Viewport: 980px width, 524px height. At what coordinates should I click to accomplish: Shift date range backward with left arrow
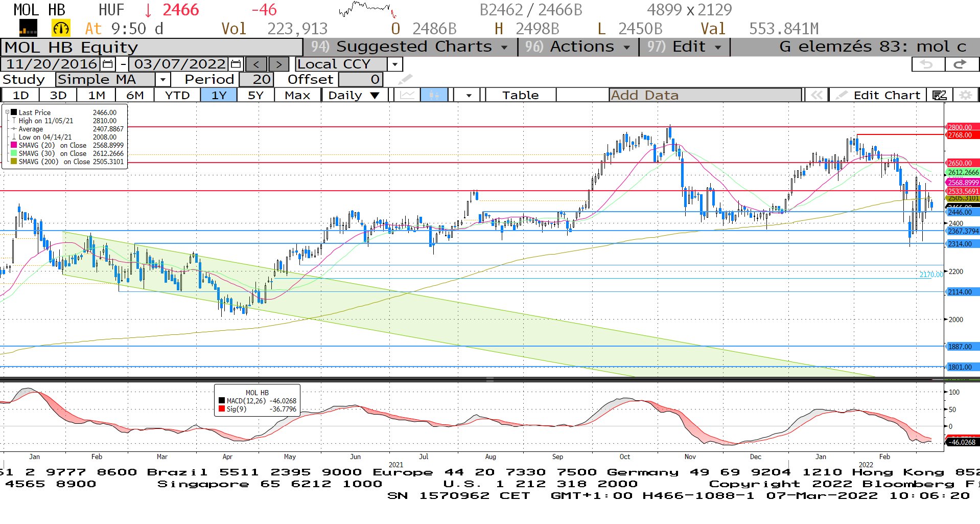(256, 64)
